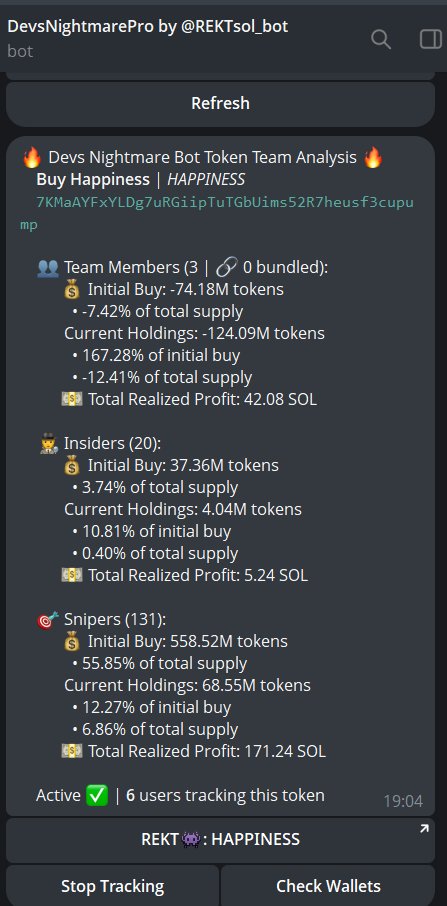
Task: Stop Tracking this token
Action: click(113, 886)
